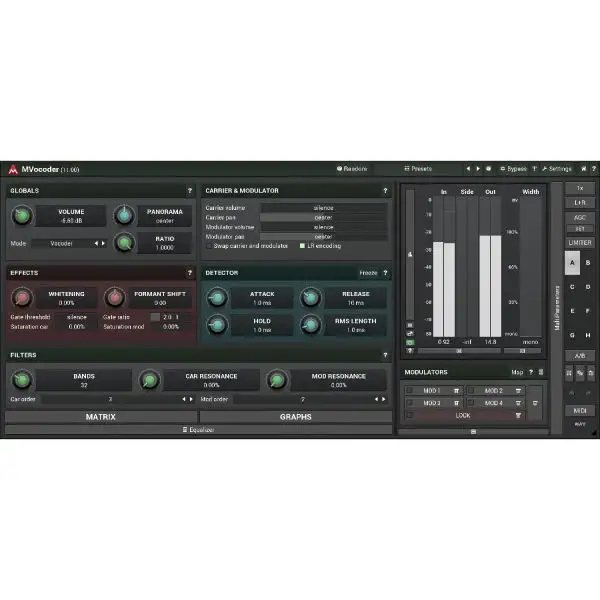
Task: Click the Hold knob
Action: 217,325
